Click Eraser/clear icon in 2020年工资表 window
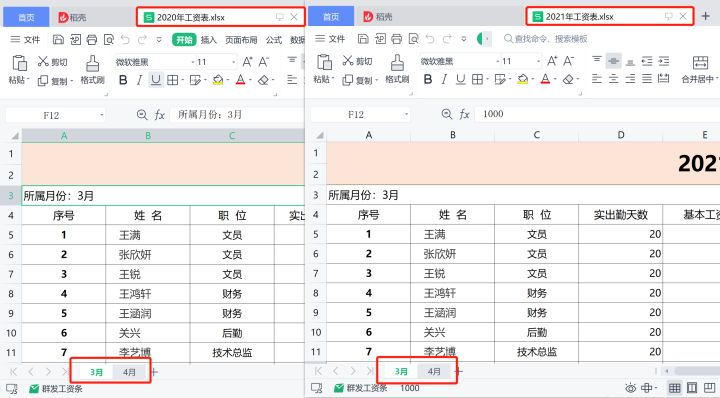Viewport: 720px width, 398px height. [263, 80]
